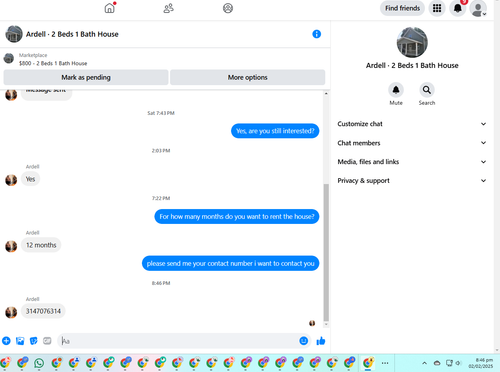Open the network tray icon
The image size is (500, 372).
pos(449,363)
